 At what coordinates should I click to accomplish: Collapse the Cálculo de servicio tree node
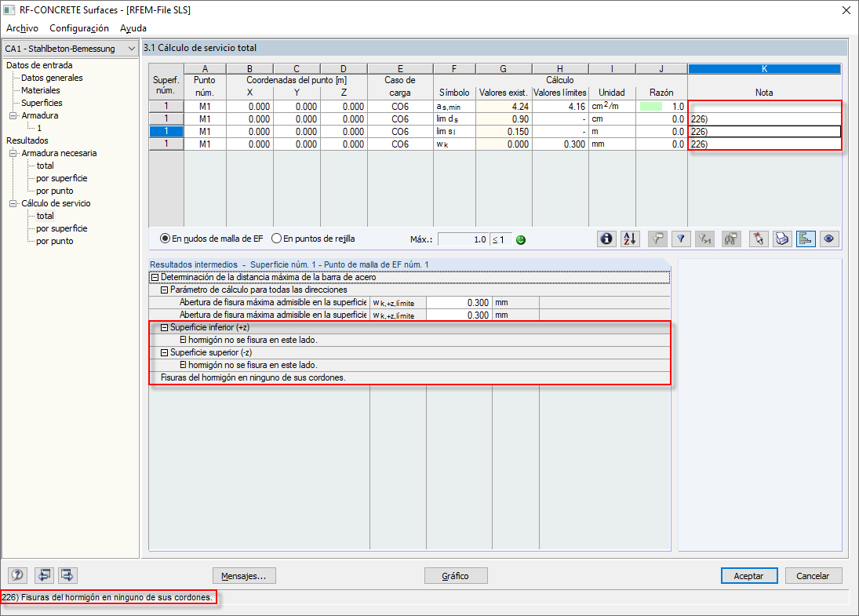point(13,203)
